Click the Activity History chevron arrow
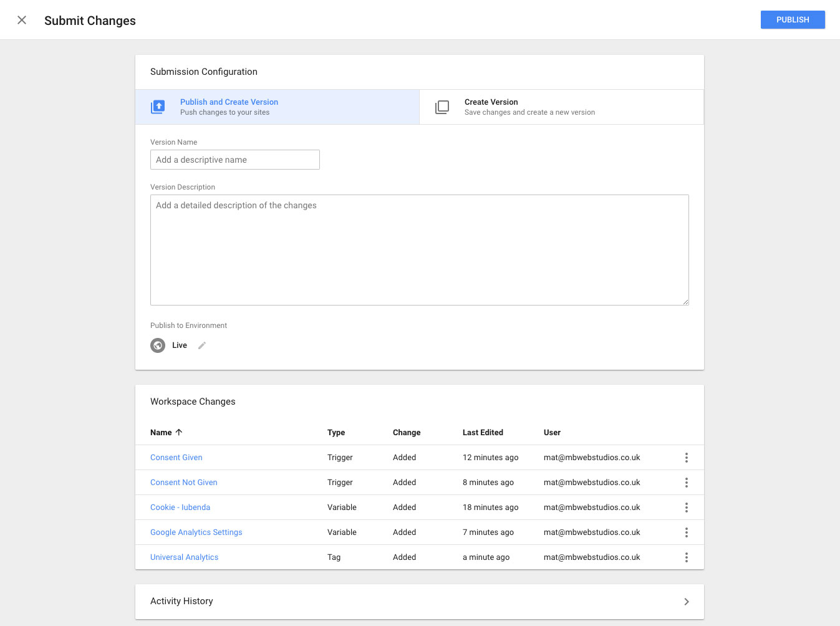Viewport: 840px width, 626px height. point(687,602)
